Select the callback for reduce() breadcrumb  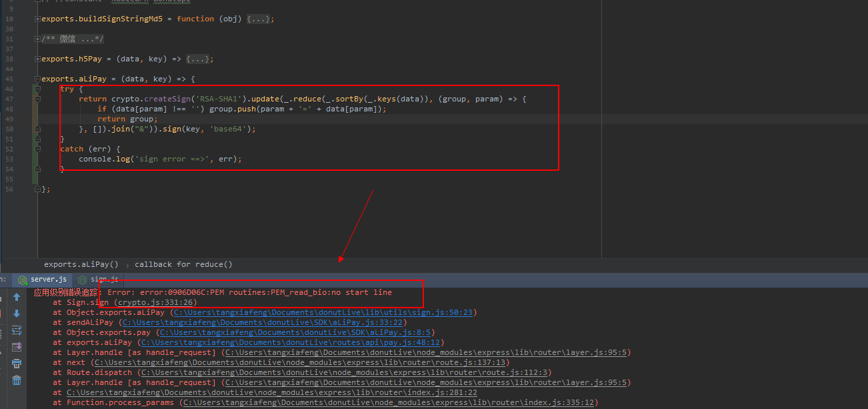pos(183,264)
